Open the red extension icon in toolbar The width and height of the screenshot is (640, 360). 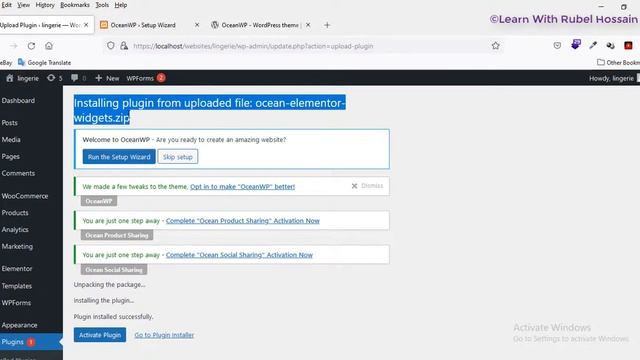(x=628, y=46)
